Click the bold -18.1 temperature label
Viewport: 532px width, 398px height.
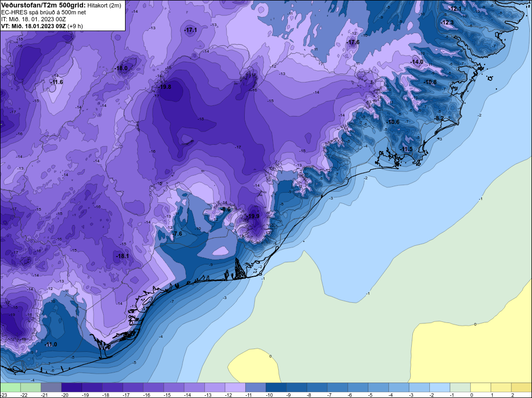pyautogui.click(x=122, y=256)
